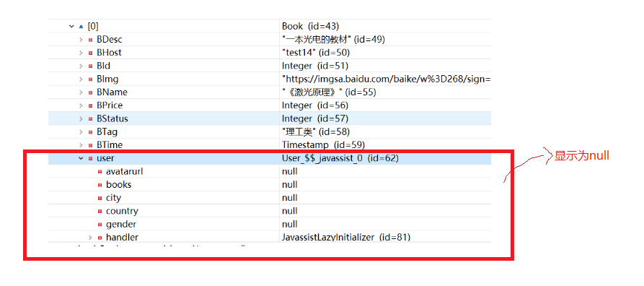The image size is (644, 286).
Task: Click the value User_$$_javassist_0 (id=62)
Action: pos(340,158)
